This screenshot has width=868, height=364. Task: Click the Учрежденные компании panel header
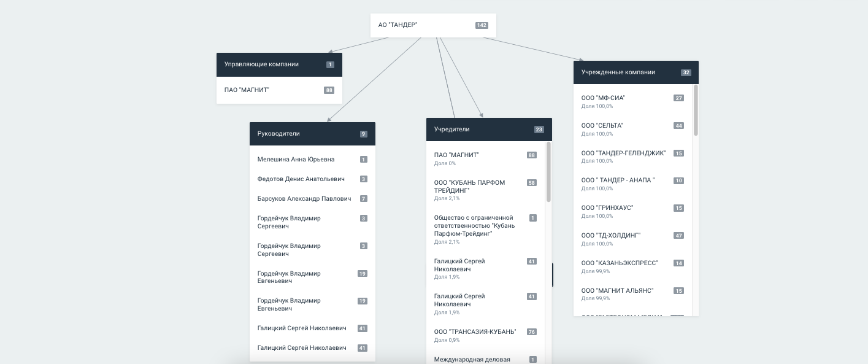(x=636, y=72)
